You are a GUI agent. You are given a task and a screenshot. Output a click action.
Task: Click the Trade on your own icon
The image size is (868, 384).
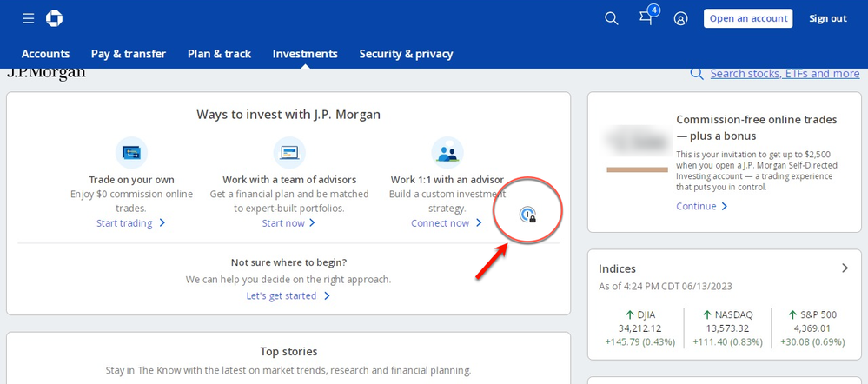[x=131, y=154]
